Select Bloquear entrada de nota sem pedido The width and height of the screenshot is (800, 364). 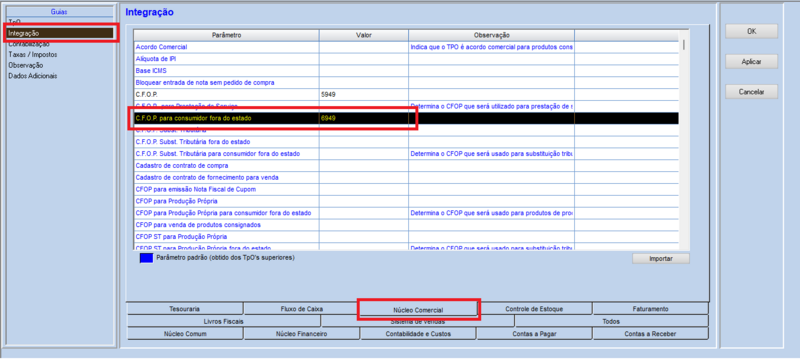tap(406, 82)
